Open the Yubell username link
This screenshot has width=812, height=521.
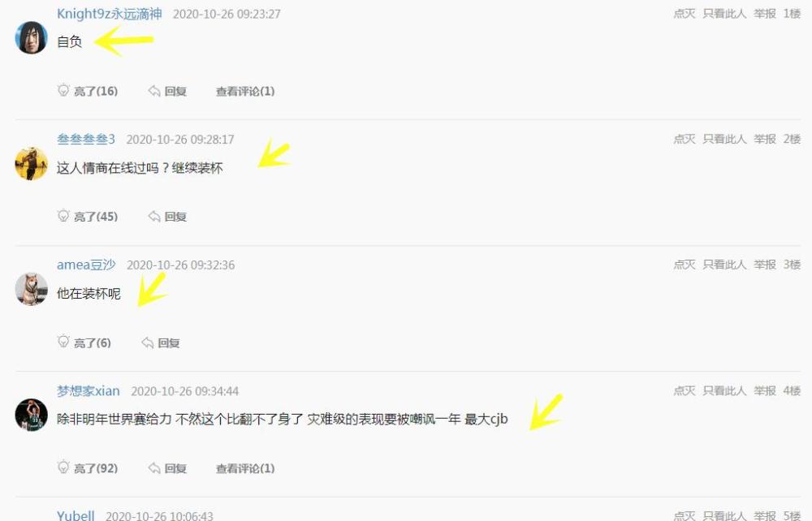76,515
